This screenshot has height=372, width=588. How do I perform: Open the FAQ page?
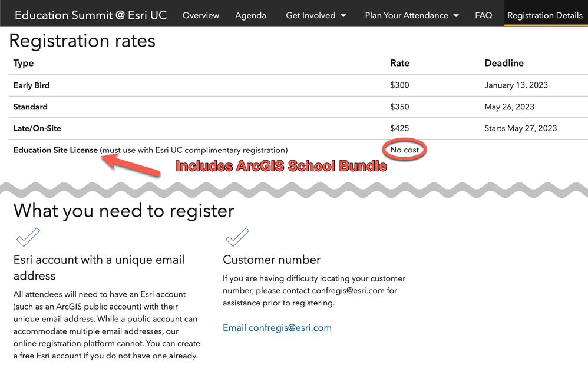[x=483, y=15]
